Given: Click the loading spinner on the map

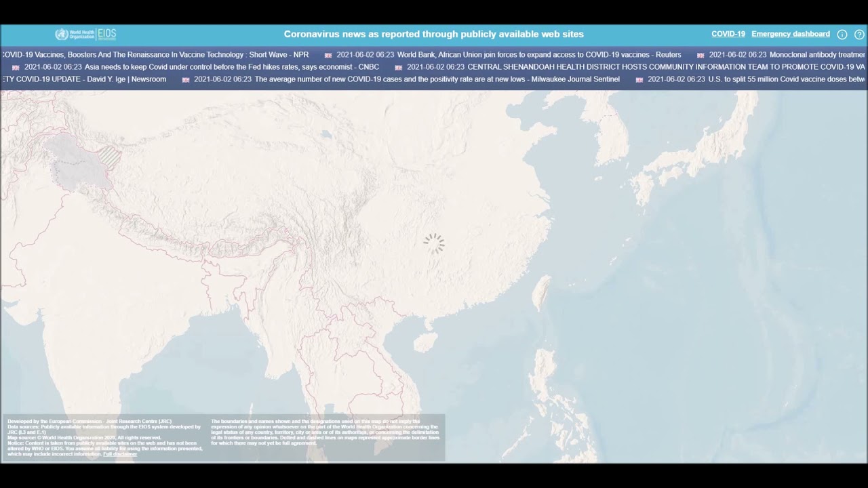Looking at the screenshot, I should (434, 243).
